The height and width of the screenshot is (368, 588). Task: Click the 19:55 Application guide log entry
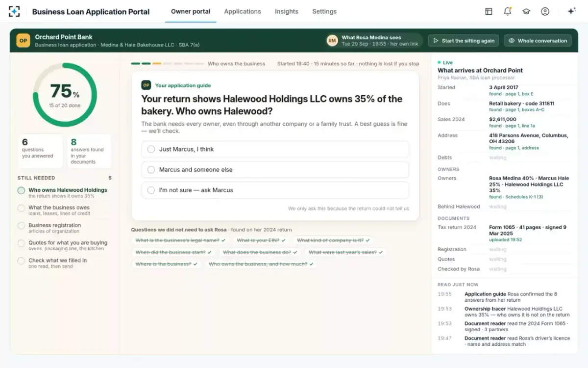pos(505,297)
